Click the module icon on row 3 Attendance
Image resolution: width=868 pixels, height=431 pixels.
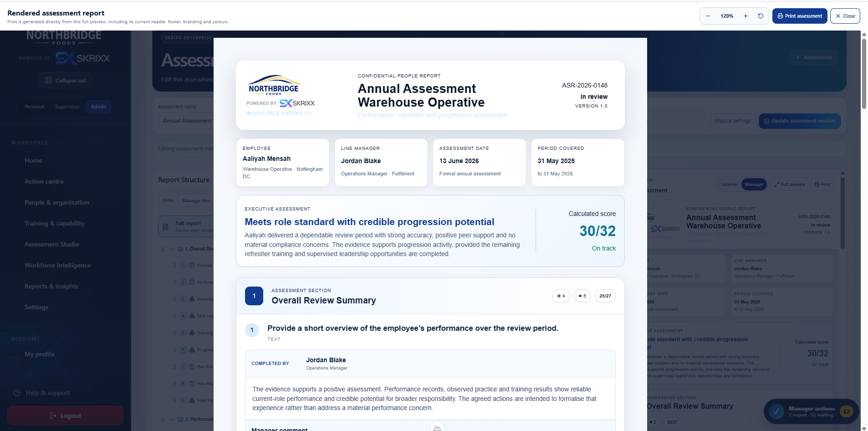tap(192, 299)
